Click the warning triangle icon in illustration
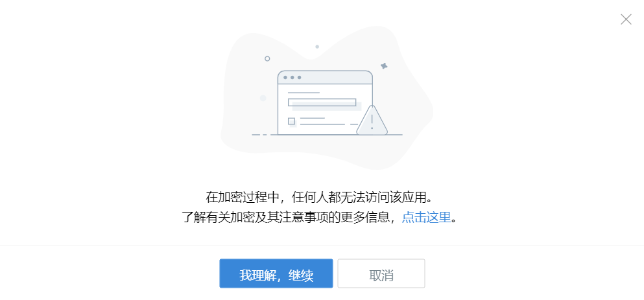644x300 pixels. click(372, 121)
